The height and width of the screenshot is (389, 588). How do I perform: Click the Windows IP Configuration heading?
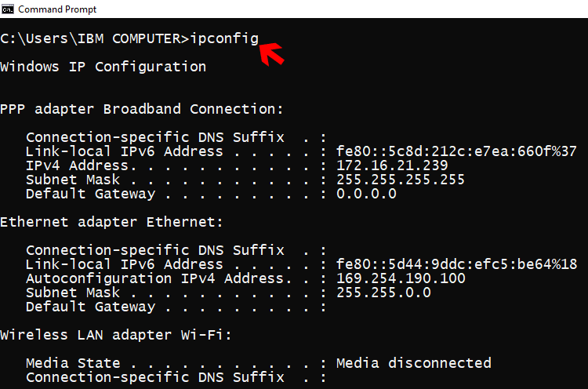click(x=103, y=67)
